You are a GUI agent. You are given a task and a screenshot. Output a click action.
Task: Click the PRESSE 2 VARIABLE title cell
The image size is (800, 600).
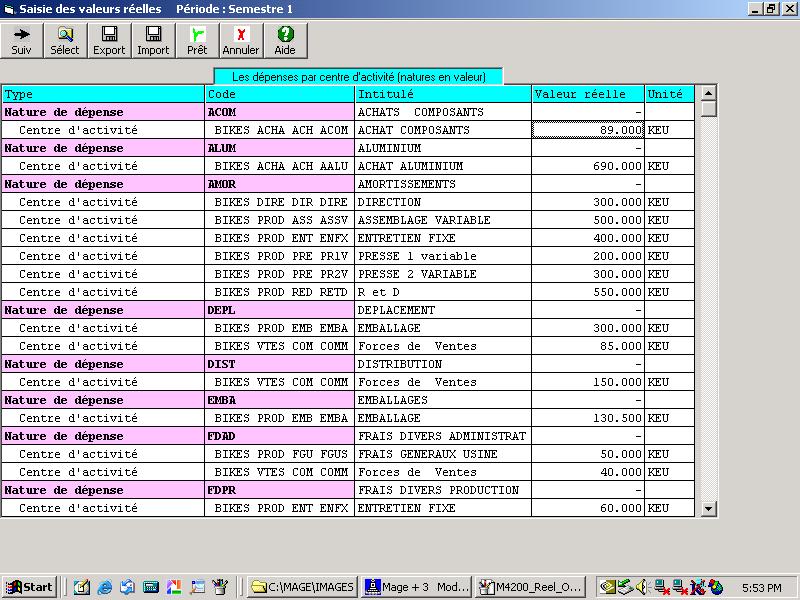coord(443,274)
